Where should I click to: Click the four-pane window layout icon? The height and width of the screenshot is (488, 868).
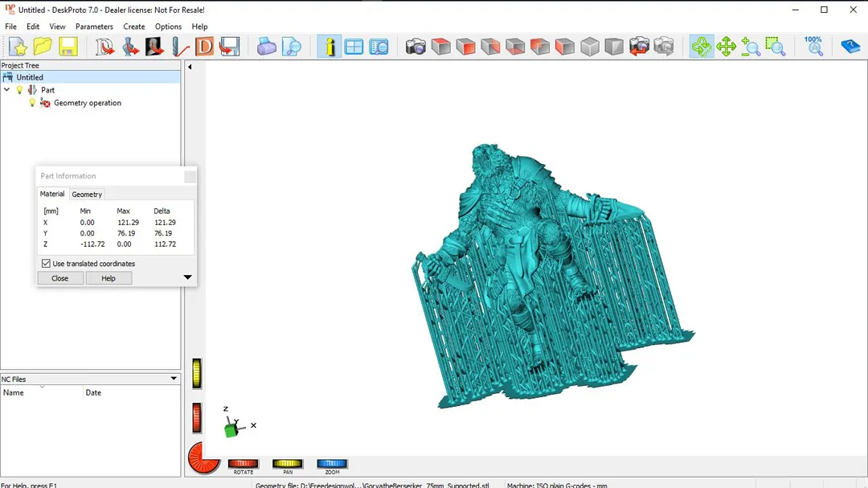click(354, 47)
